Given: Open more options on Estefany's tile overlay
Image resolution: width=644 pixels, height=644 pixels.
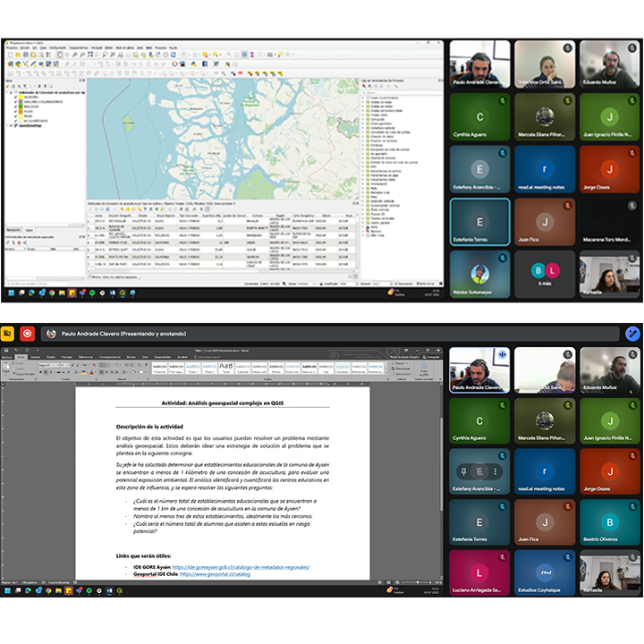Looking at the screenshot, I should (x=496, y=470).
